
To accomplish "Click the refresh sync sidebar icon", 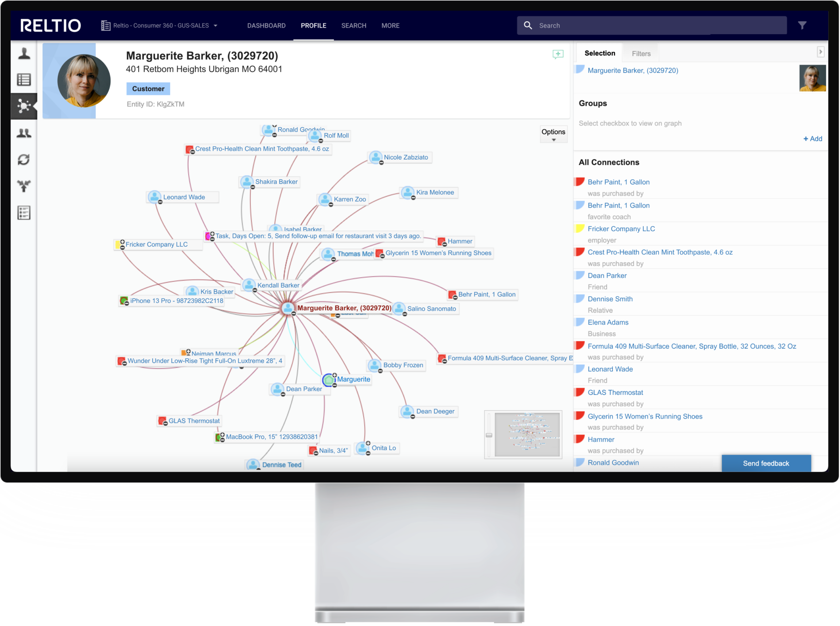I will 24,159.
